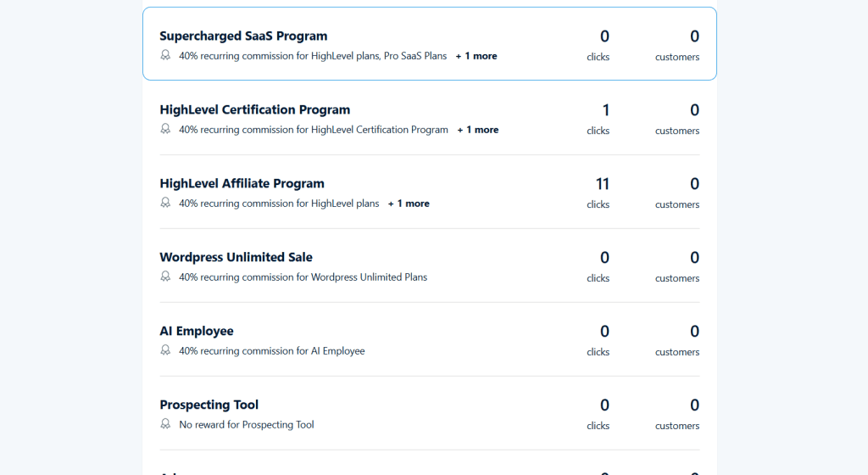Click the reward icon under Prospecting Tool

pos(165,423)
